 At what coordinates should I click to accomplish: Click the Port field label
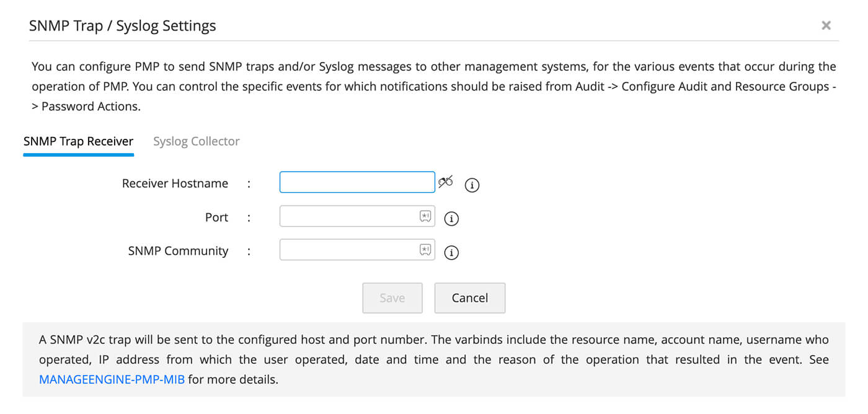tap(216, 218)
